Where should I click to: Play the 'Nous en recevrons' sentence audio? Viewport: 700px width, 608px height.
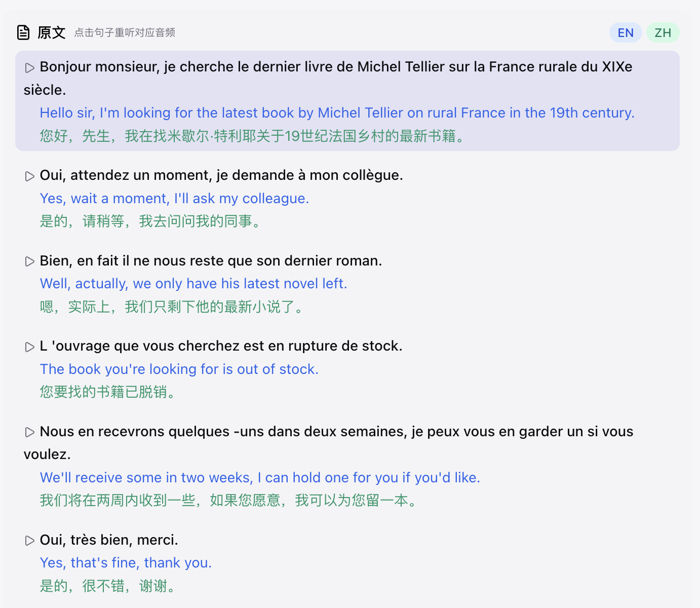click(x=30, y=432)
